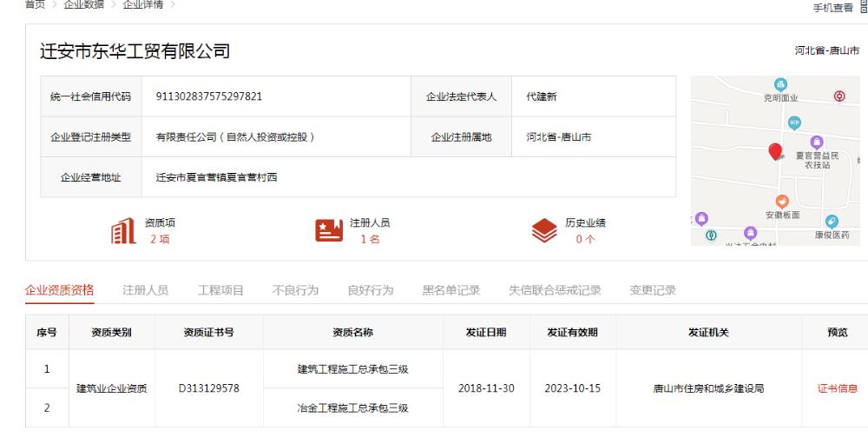Screen dimensions: 868x444
Task: Click the 安徽板面 orange map marker
Action: pyautogui.click(x=781, y=202)
